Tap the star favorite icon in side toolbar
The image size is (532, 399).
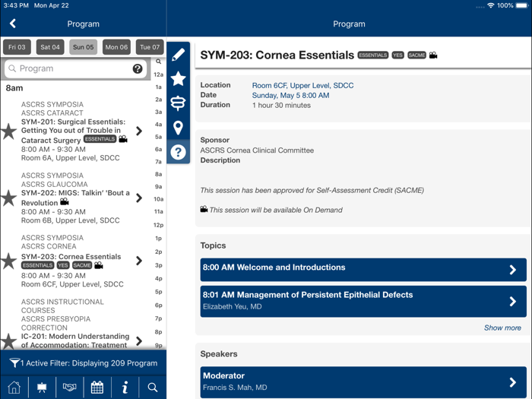coord(178,78)
